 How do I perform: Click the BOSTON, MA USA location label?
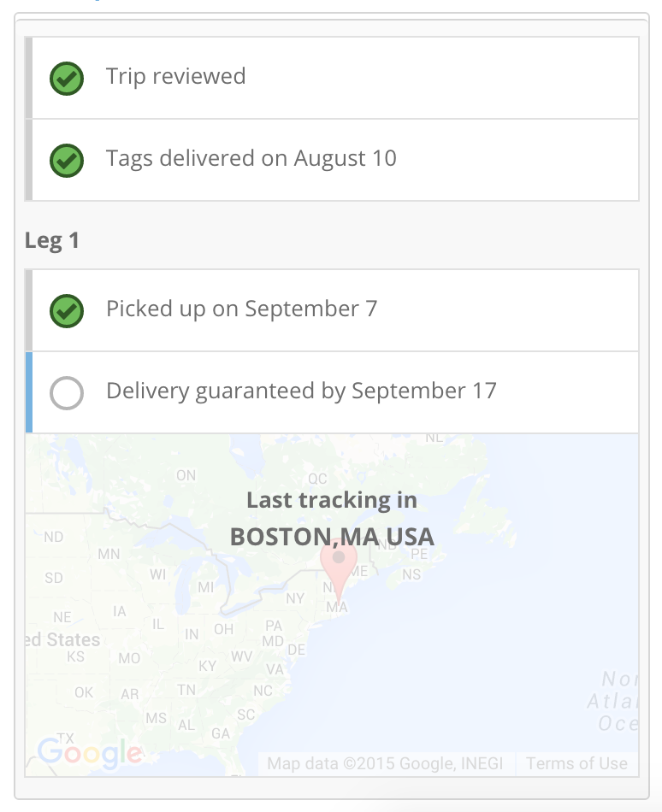332,537
